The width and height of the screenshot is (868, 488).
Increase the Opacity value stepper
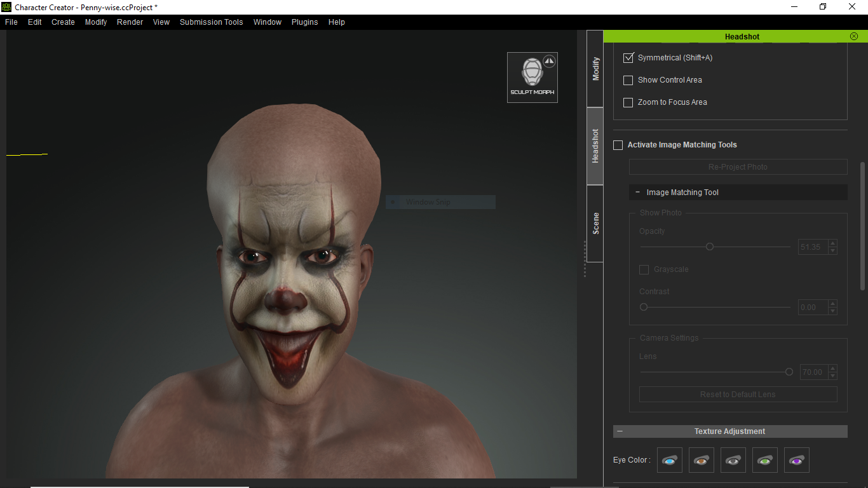click(x=833, y=243)
